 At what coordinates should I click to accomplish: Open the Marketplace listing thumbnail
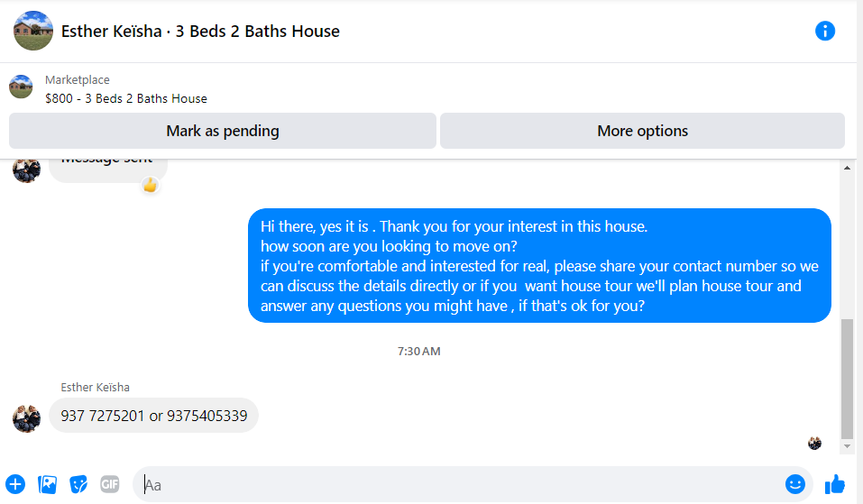pyautogui.click(x=21, y=87)
